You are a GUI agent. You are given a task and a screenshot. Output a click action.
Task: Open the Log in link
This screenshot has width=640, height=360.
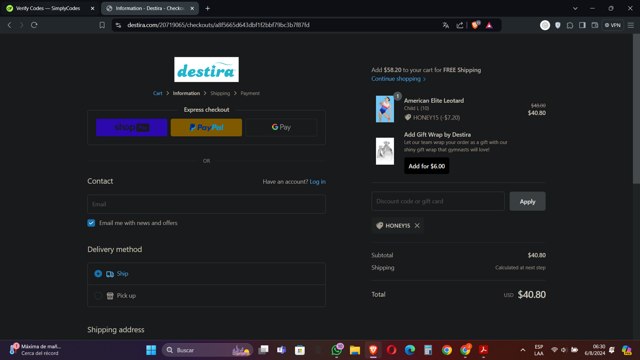tap(318, 182)
